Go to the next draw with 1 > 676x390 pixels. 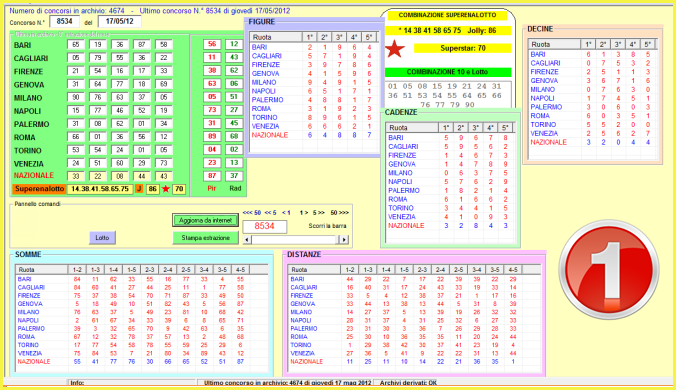304,212
